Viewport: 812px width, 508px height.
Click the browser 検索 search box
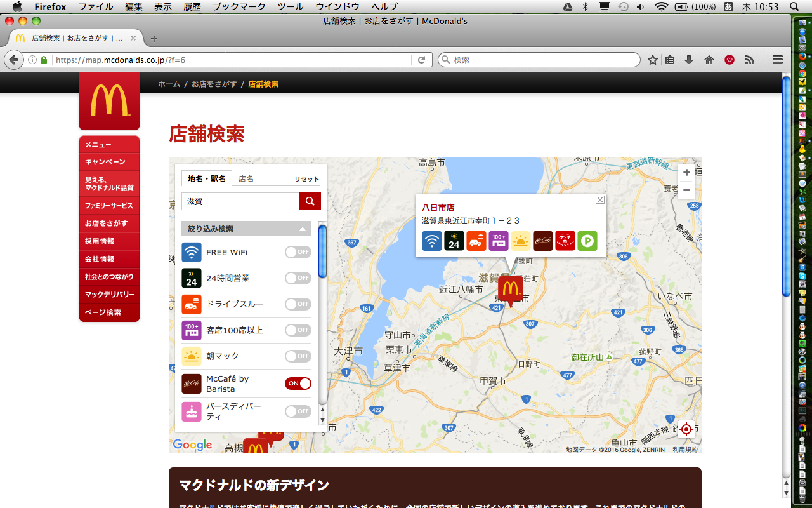pos(539,60)
